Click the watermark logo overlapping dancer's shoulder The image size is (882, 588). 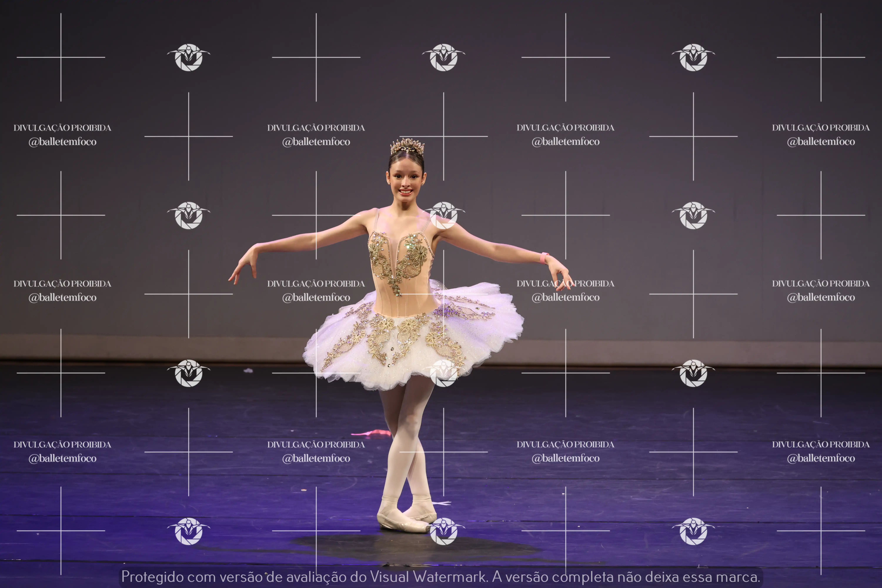pyautogui.click(x=444, y=215)
